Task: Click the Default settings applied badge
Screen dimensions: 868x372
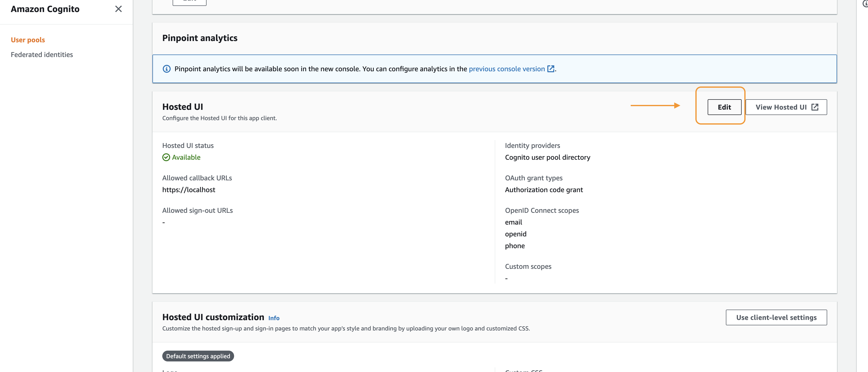Action: pyautogui.click(x=198, y=356)
